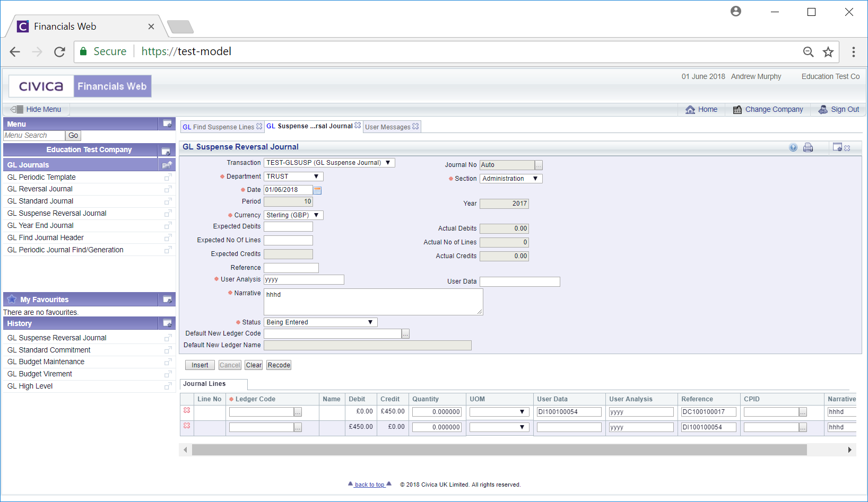Open the Chrome three-dot menu
The image size is (868, 502).
coord(854,51)
